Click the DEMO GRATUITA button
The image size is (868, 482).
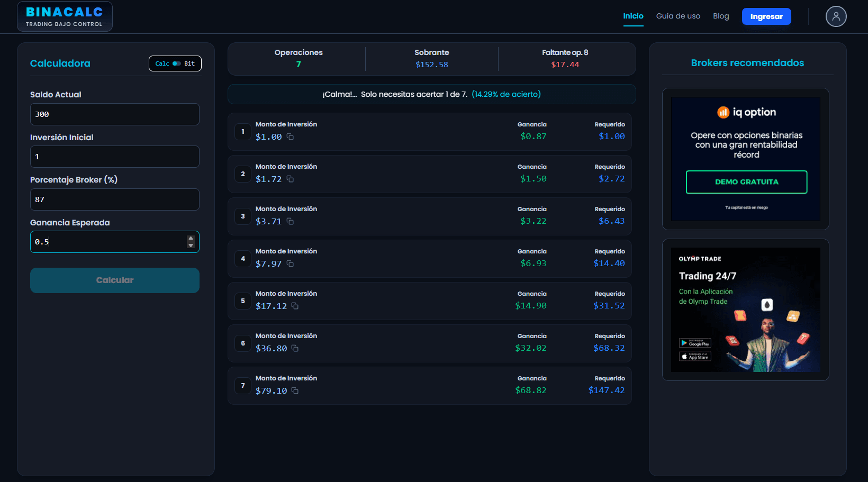[746, 182]
